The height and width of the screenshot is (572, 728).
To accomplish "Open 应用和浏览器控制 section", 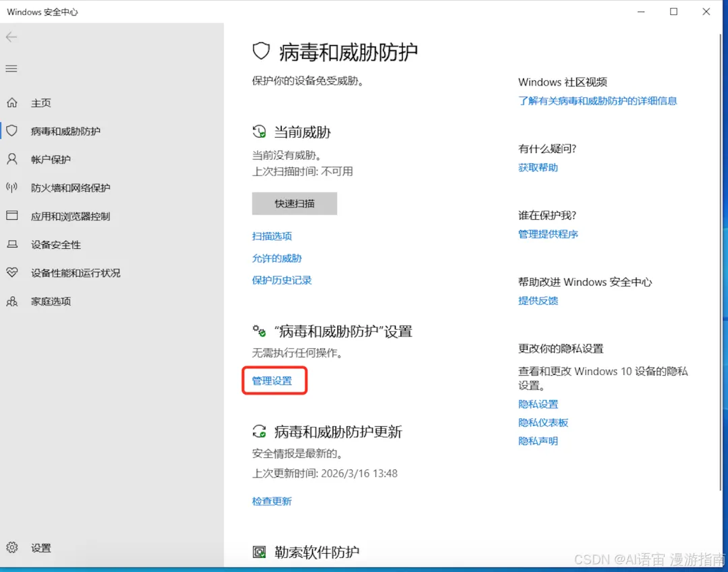I will pos(71,216).
